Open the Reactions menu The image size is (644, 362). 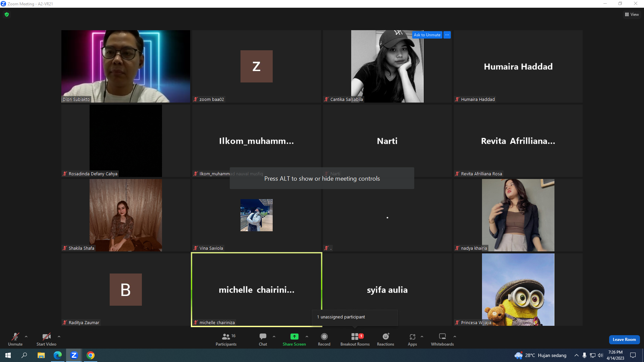386,339
